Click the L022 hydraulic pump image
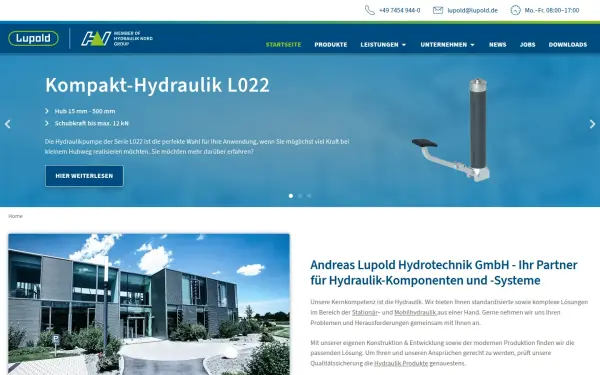This screenshot has height=375, width=600. pos(452,129)
